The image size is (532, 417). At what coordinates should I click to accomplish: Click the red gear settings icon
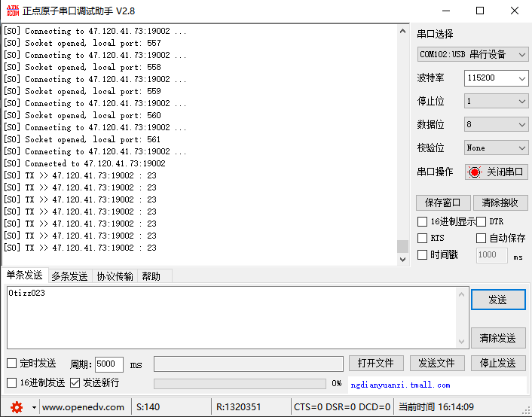[x=17, y=406]
